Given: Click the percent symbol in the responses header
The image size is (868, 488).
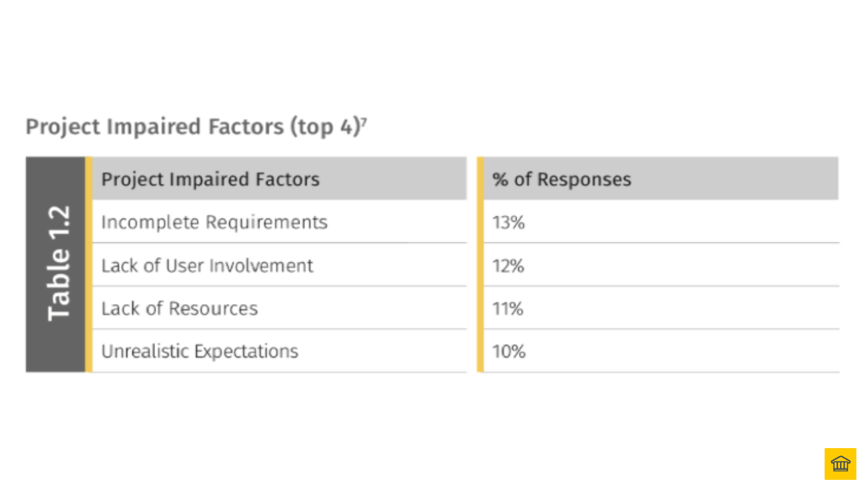Looking at the screenshot, I should 500,179.
